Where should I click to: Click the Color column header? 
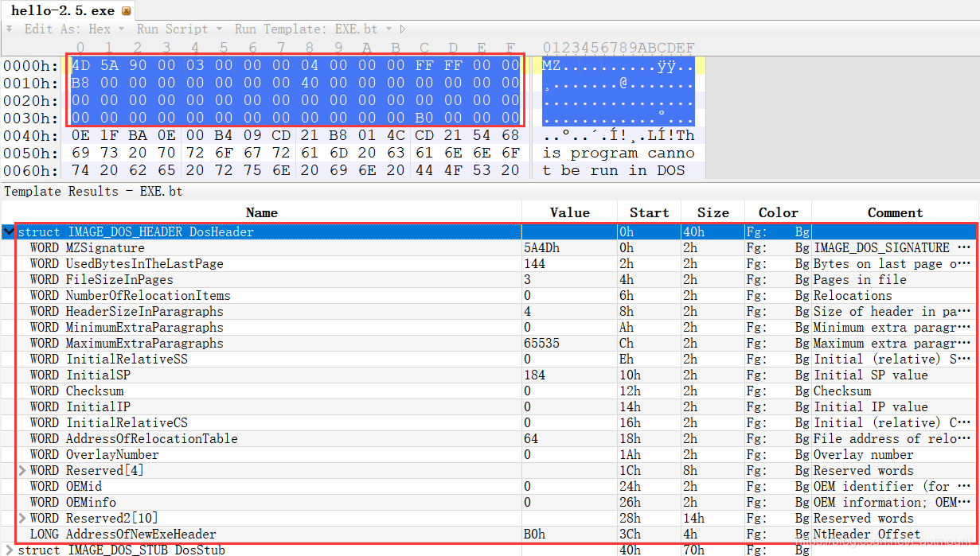pyautogui.click(x=778, y=212)
